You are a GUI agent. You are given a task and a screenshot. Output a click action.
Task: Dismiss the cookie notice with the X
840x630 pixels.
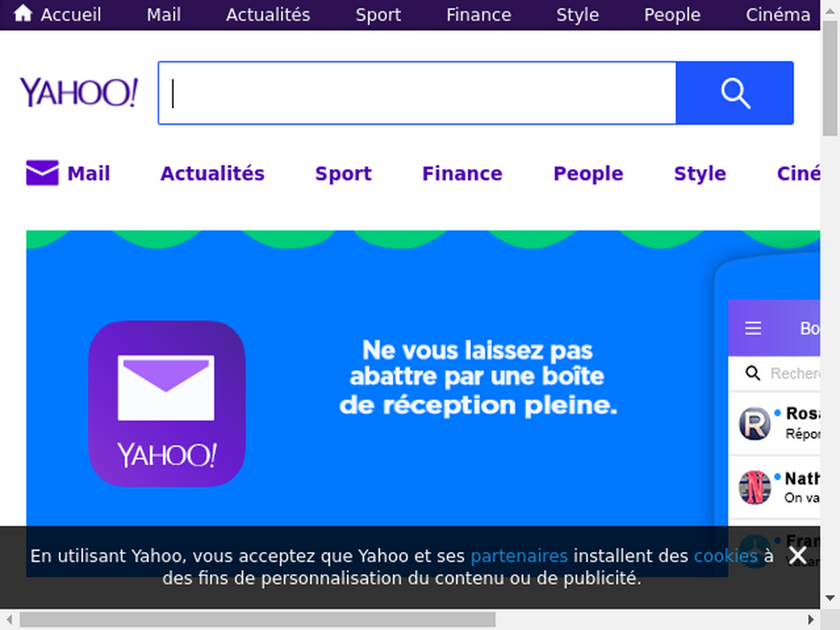[797, 555]
